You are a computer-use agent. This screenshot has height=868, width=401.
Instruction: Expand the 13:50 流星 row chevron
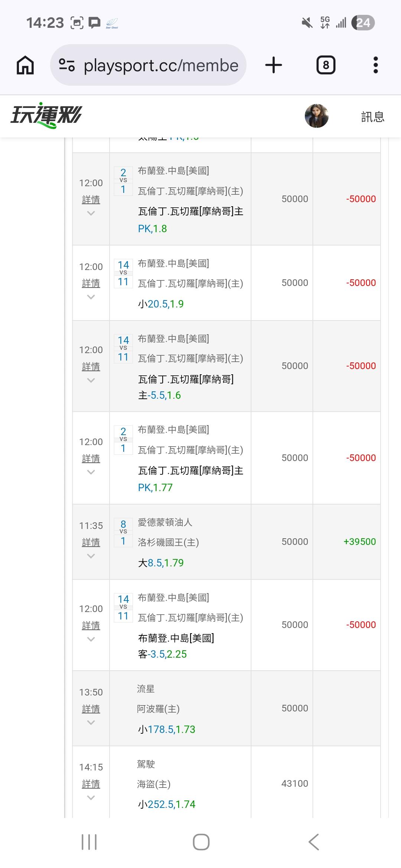click(x=91, y=722)
